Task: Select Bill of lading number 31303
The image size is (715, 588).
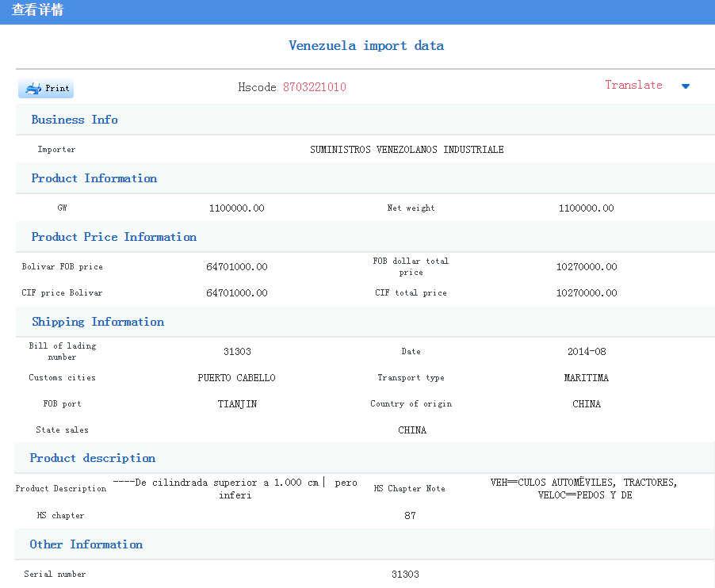Action: pos(237,351)
